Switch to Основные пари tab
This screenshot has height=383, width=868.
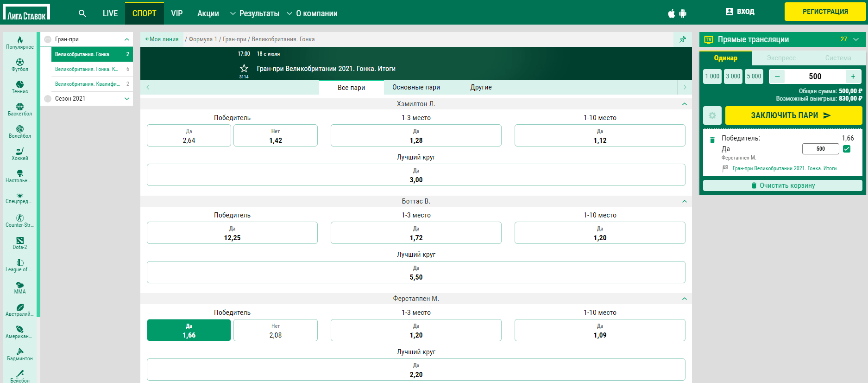pyautogui.click(x=416, y=87)
